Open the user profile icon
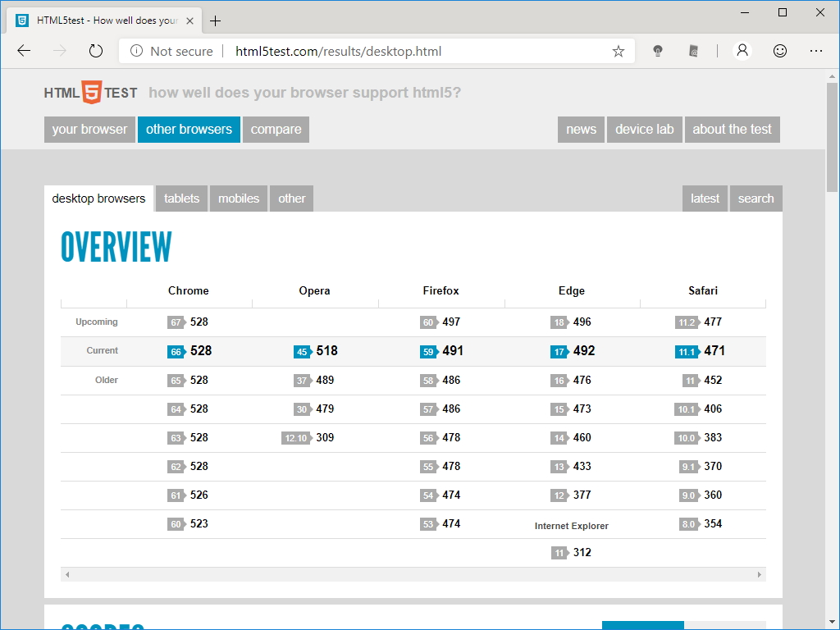The width and height of the screenshot is (840, 630). pyautogui.click(x=742, y=51)
